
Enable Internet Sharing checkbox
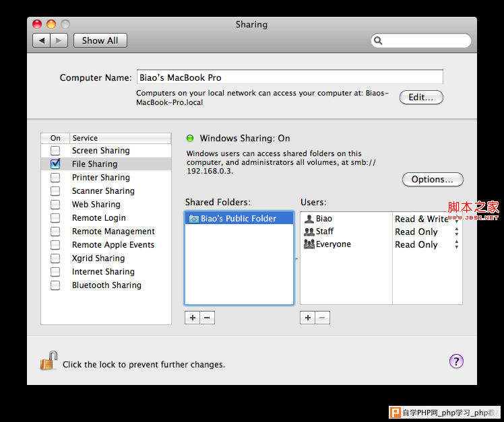pyautogui.click(x=55, y=272)
